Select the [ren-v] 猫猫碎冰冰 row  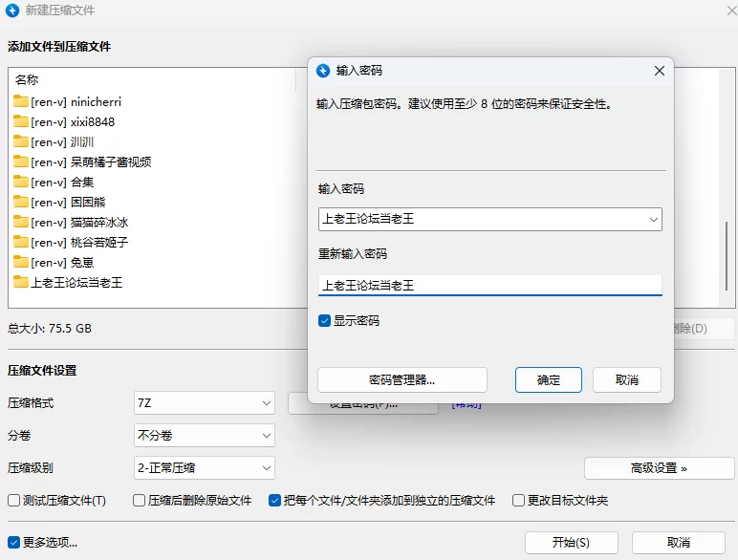pos(71,222)
